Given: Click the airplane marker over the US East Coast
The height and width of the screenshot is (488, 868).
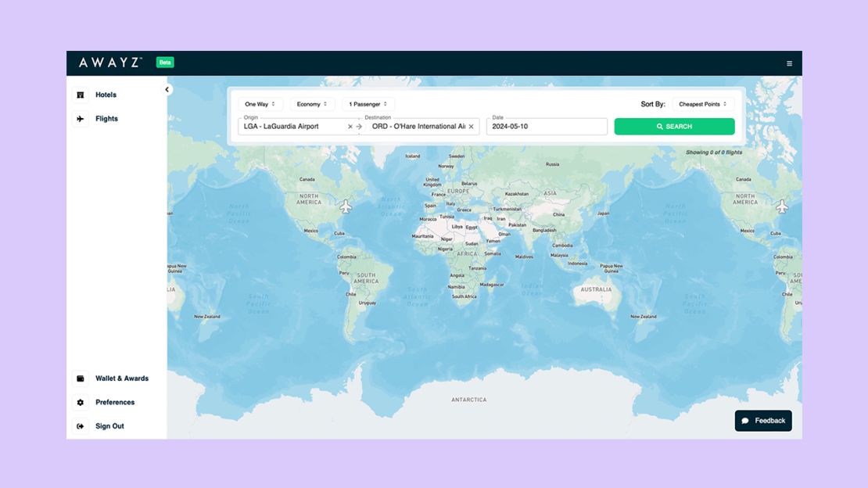Looking at the screenshot, I should pyautogui.click(x=346, y=206).
